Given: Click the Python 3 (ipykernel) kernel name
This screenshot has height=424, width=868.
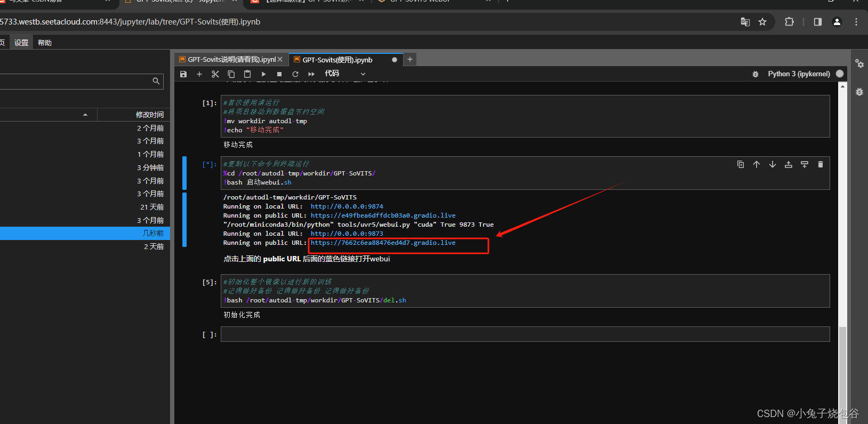Looking at the screenshot, I should 799,74.
